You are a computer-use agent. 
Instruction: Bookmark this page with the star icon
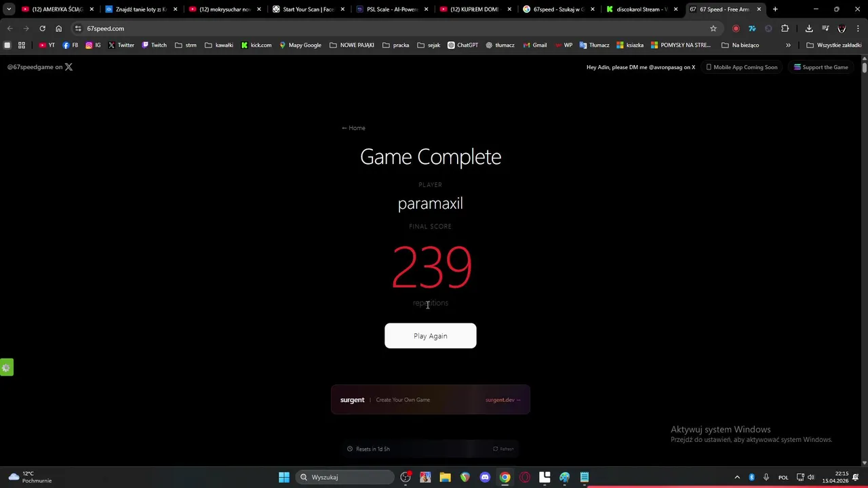click(713, 28)
